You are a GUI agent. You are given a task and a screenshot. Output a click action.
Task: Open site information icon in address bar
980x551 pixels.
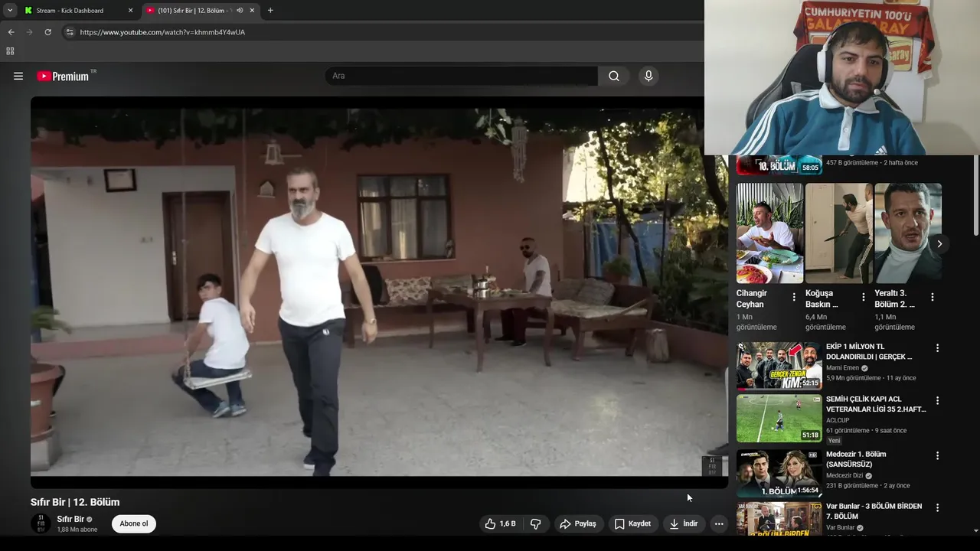tap(70, 32)
